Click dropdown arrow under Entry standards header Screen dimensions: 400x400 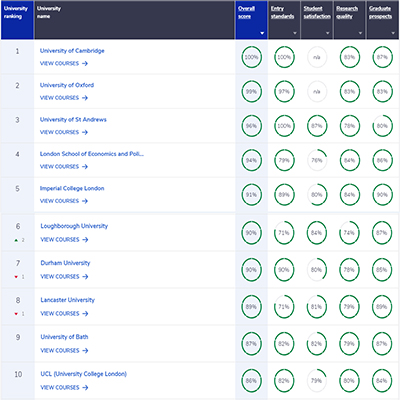point(295,33)
